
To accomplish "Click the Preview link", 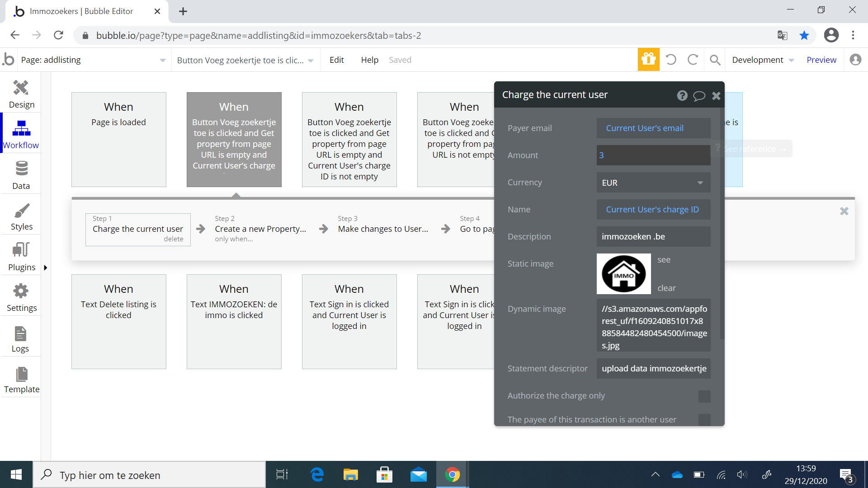I will [821, 60].
